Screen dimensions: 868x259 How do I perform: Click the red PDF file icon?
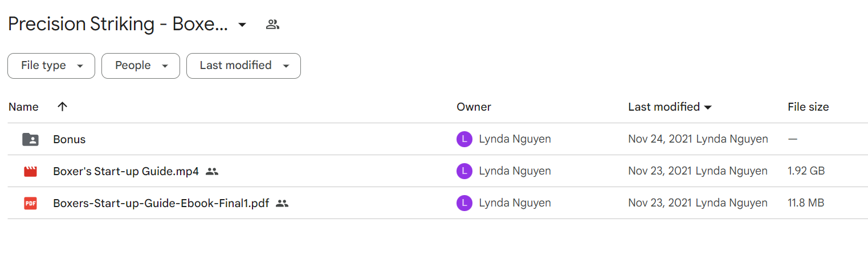pyautogui.click(x=30, y=203)
